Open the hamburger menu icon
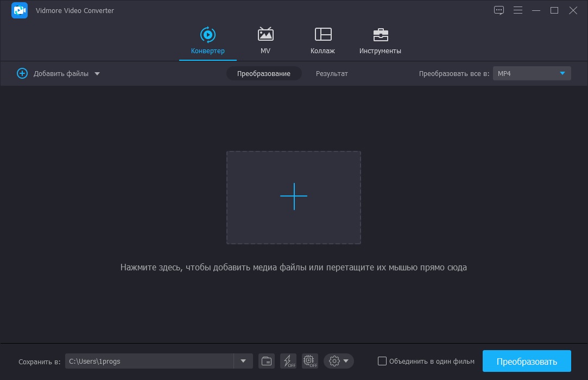Viewport: 588px width, 380px height. [518, 10]
